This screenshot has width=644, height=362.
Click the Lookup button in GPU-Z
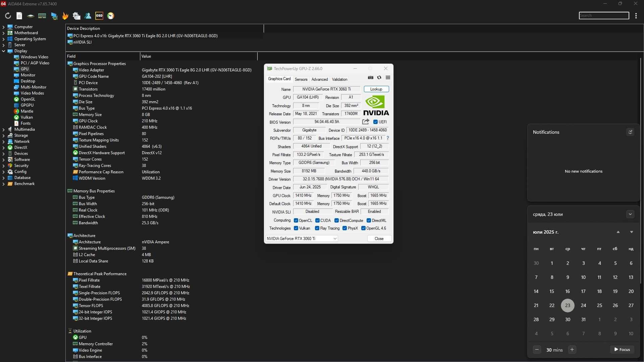point(376,89)
